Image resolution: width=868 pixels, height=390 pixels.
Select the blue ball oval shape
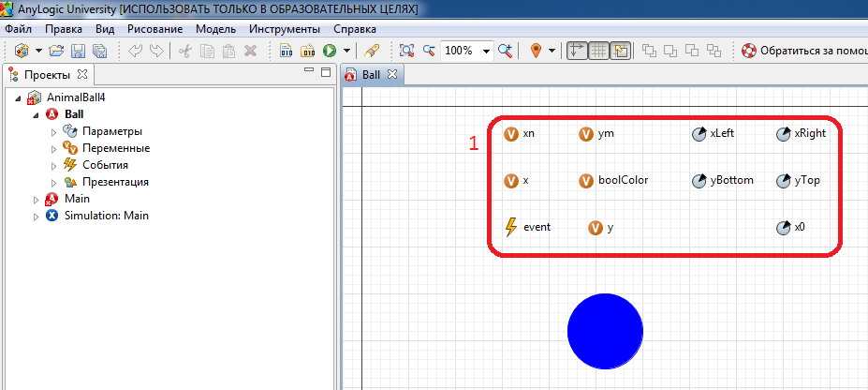(x=605, y=331)
